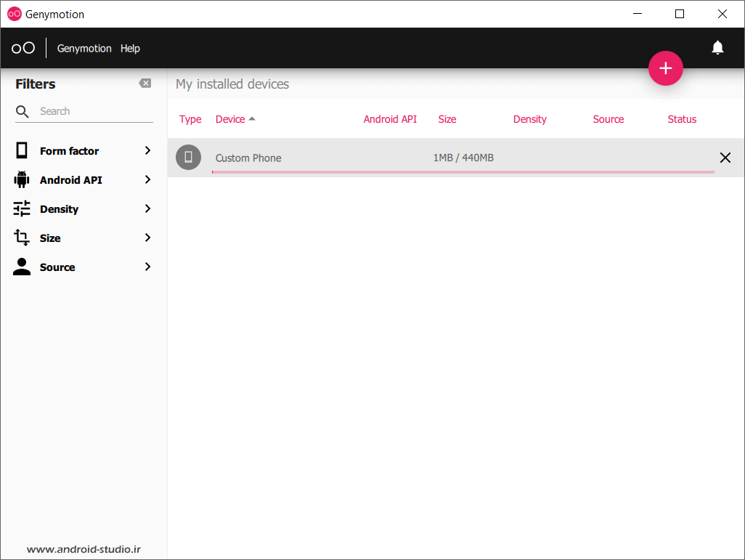Expand the Android API filter chevron

click(147, 179)
